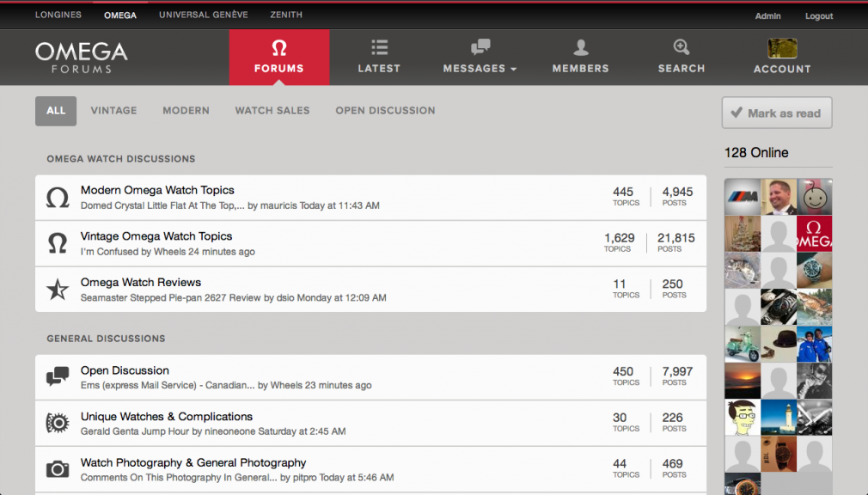Viewport: 868px width, 495px height.
Task: Open Members via the person icon
Action: (x=580, y=47)
